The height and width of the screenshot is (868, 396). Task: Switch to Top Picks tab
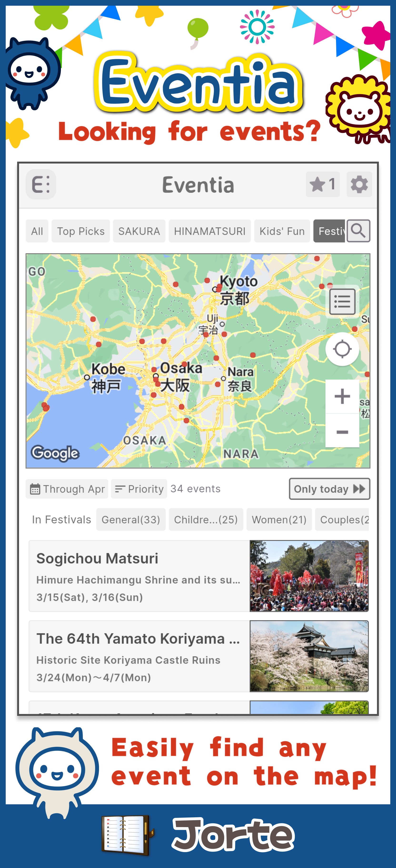pyautogui.click(x=81, y=231)
